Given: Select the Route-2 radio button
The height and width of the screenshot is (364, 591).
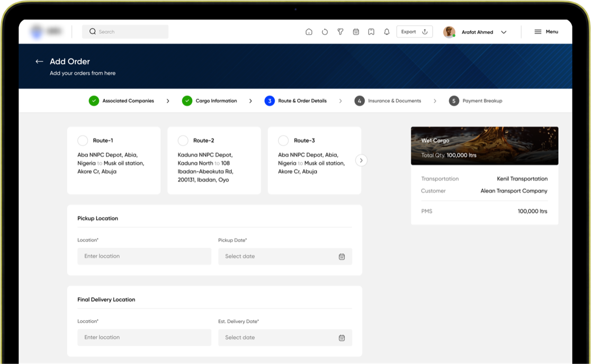Looking at the screenshot, I should (183, 140).
